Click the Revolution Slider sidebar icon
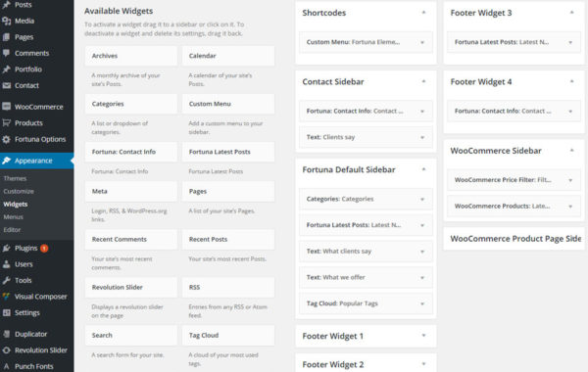 [x=7, y=349]
